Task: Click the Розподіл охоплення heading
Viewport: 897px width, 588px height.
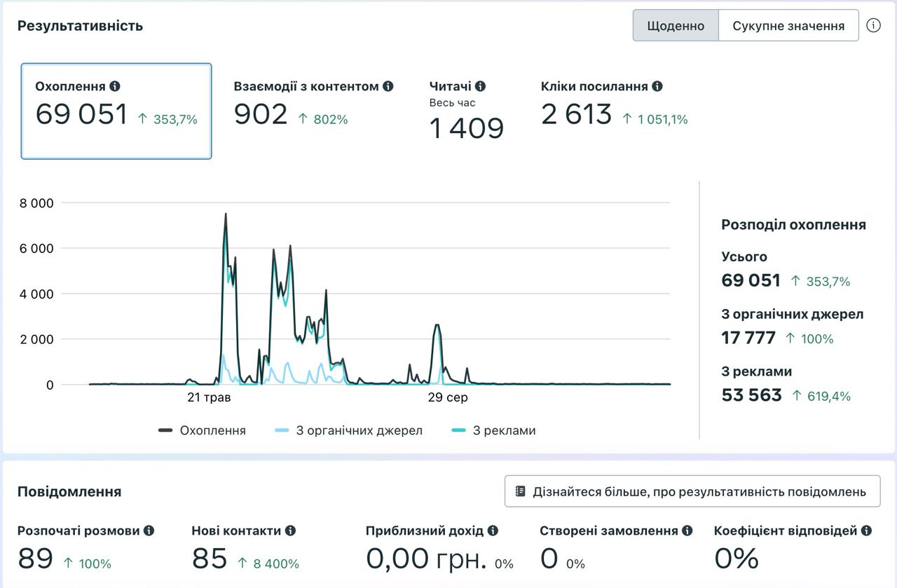Action: coord(794,225)
